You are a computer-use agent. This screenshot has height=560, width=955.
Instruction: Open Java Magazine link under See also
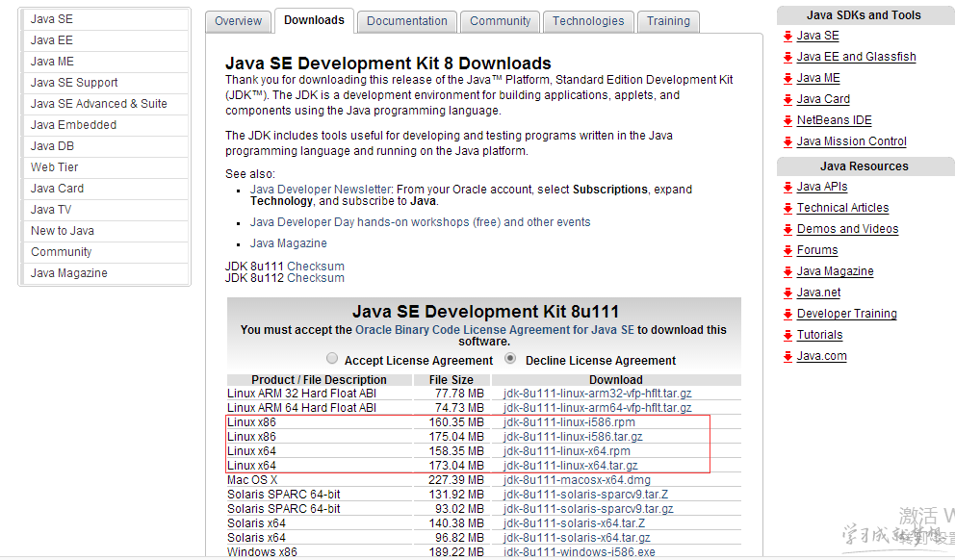pyautogui.click(x=288, y=243)
